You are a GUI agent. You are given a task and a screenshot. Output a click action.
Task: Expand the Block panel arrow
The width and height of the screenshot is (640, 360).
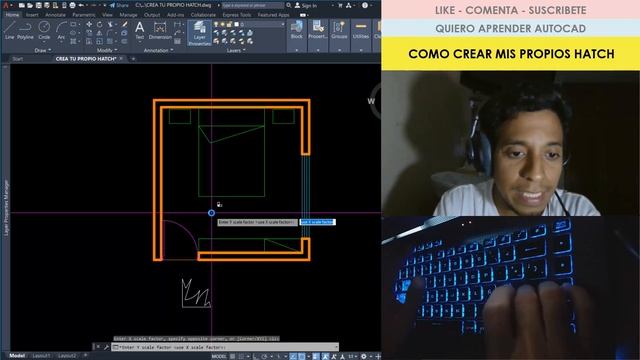point(297,50)
